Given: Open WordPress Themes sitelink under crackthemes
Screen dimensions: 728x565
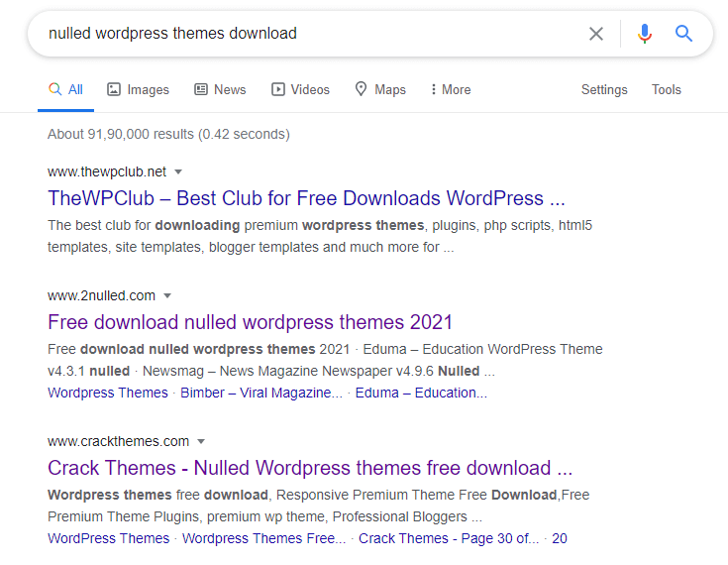Looking at the screenshot, I should (x=109, y=538).
